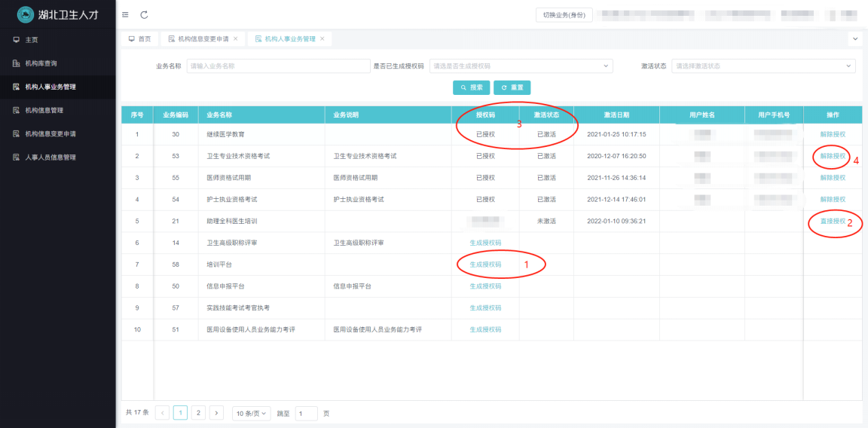868x428 pixels.
Task: Click the 重置 button
Action: coord(512,87)
